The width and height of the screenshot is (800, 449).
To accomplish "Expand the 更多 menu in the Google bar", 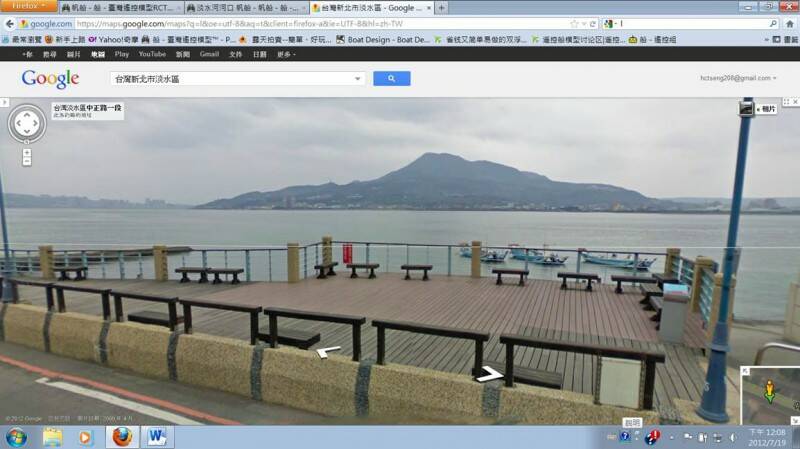I will point(286,54).
